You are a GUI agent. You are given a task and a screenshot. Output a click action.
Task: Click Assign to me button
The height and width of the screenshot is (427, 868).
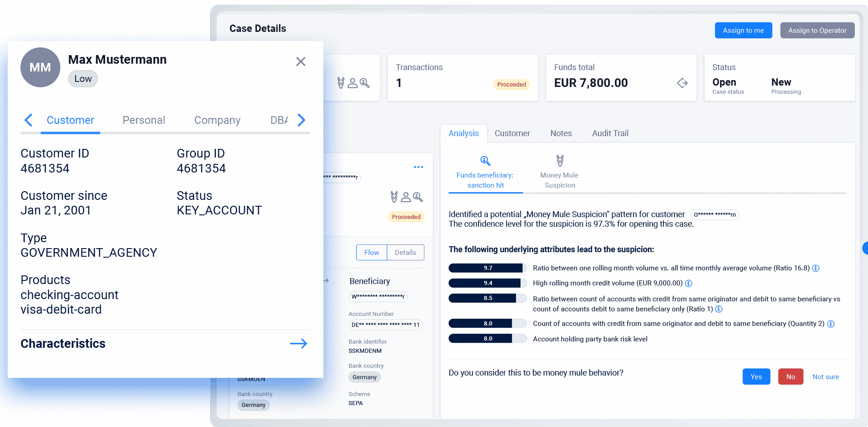[x=743, y=30]
